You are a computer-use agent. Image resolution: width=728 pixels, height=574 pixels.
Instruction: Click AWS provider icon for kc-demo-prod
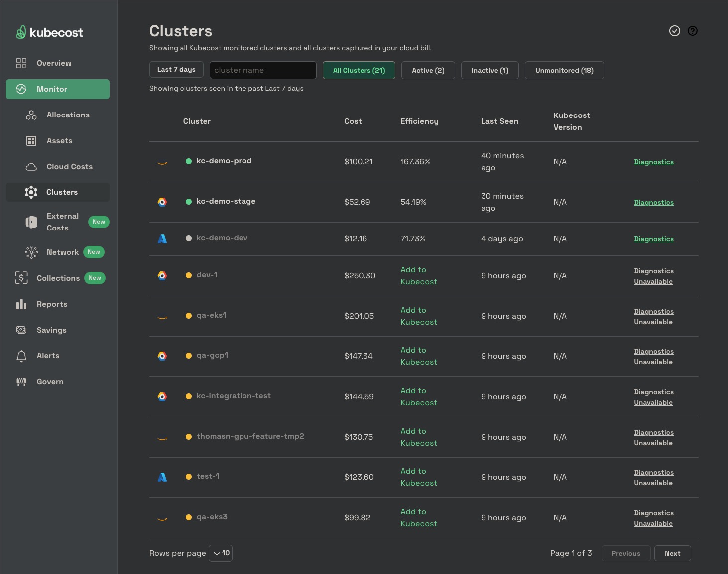point(162,162)
